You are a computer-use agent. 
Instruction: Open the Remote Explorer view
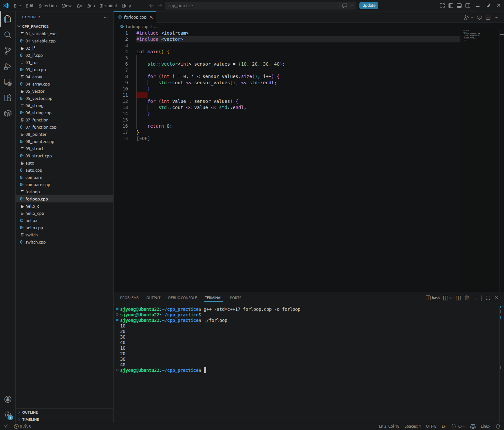pos(8,82)
